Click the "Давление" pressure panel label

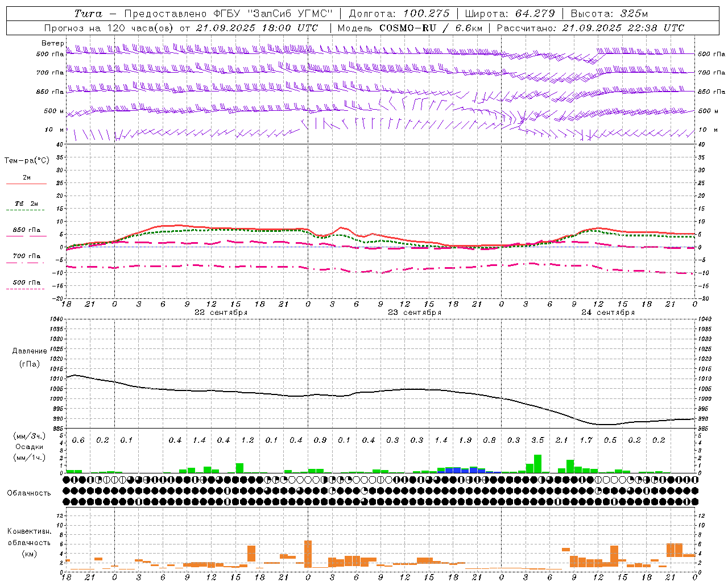(x=30, y=351)
